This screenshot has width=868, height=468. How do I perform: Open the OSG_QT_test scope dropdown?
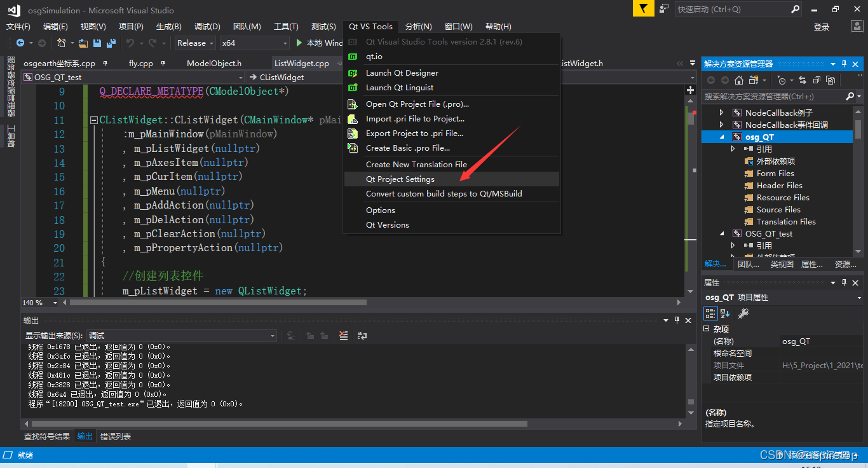click(x=134, y=77)
